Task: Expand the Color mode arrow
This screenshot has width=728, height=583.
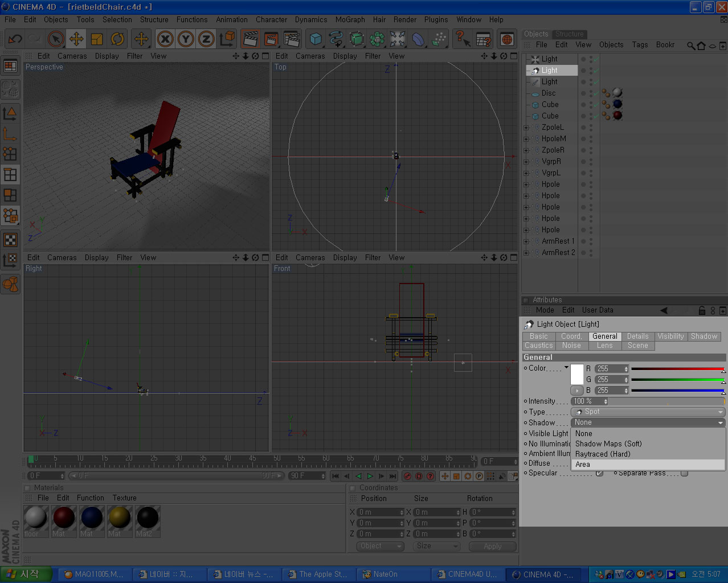Action: pos(566,368)
